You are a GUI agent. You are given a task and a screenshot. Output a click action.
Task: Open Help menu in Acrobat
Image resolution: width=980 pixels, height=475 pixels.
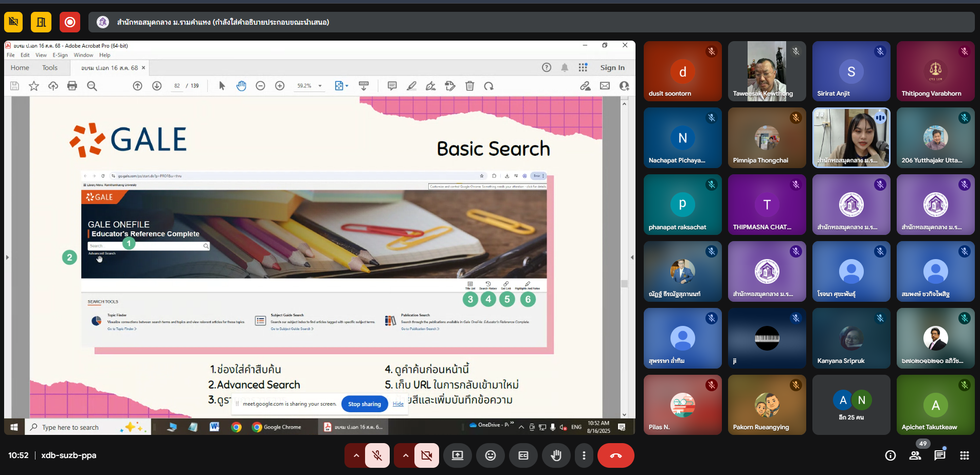[x=105, y=55]
